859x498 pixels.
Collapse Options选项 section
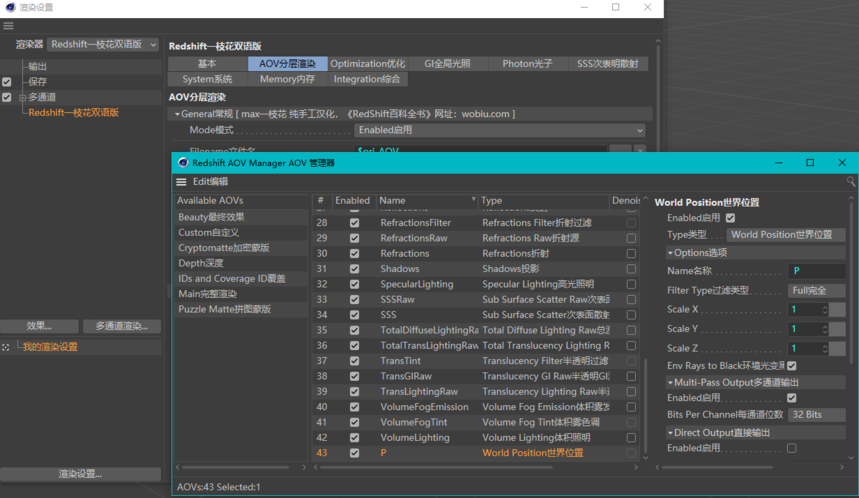670,253
